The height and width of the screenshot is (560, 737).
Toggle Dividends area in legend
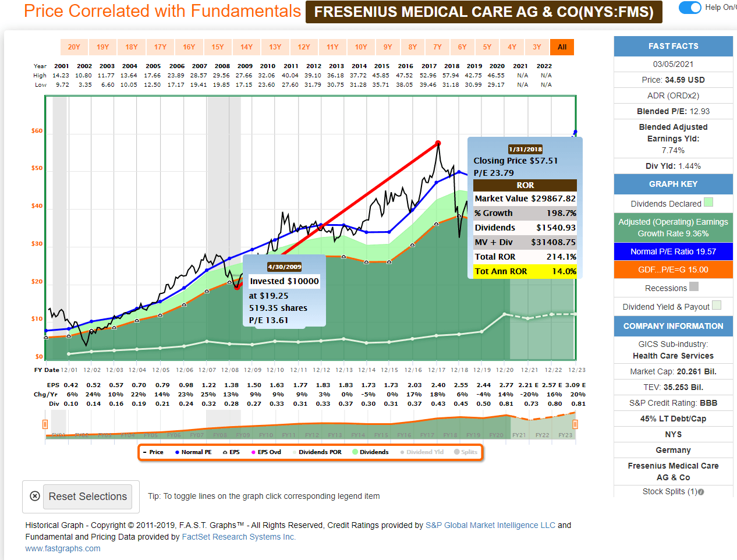click(x=370, y=452)
